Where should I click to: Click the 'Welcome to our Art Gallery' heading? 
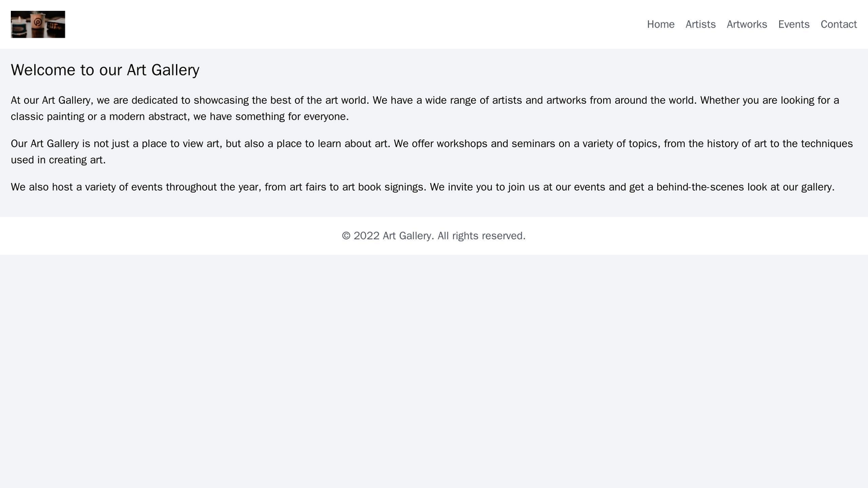[x=105, y=70]
